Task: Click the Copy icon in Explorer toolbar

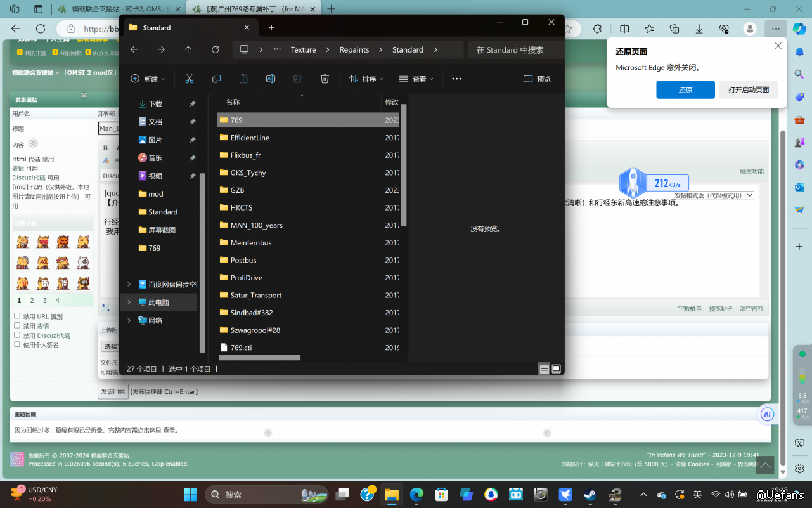Action: click(x=216, y=79)
